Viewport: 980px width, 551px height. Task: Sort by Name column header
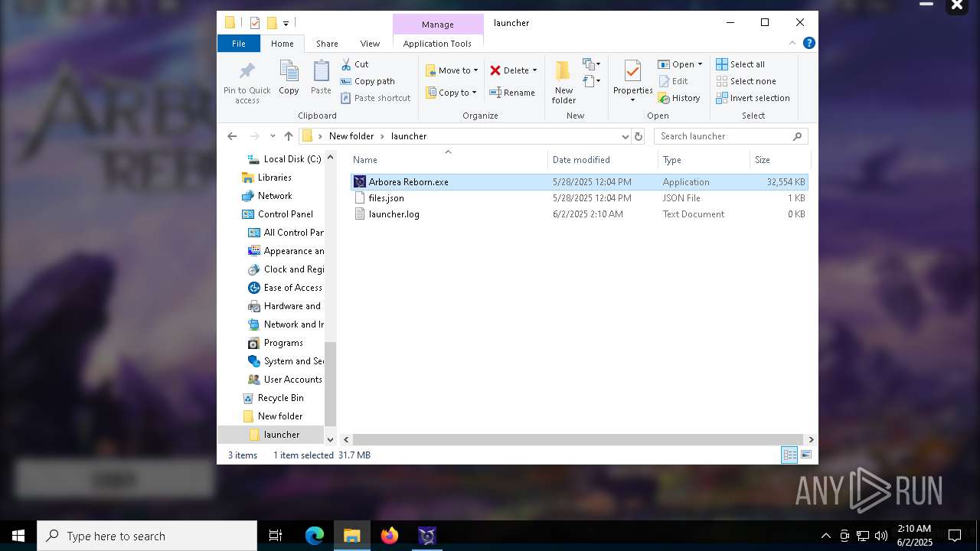[x=448, y=160]
